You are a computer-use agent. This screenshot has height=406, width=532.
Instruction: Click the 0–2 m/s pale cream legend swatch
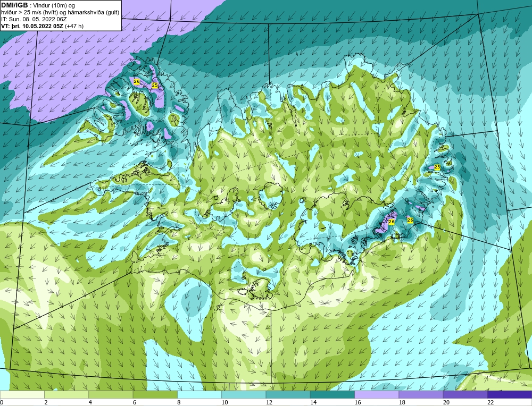pyautogui.click(x=22, y=394)
